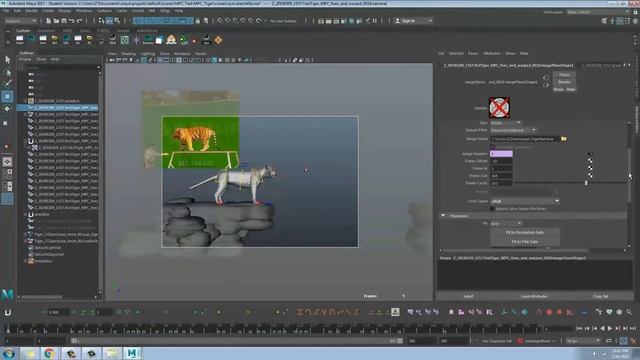Image resolution: width=640 pixels, height=360 pixels.
Task: Click the orange diamond shelf icon
Action: pos(218,40)
